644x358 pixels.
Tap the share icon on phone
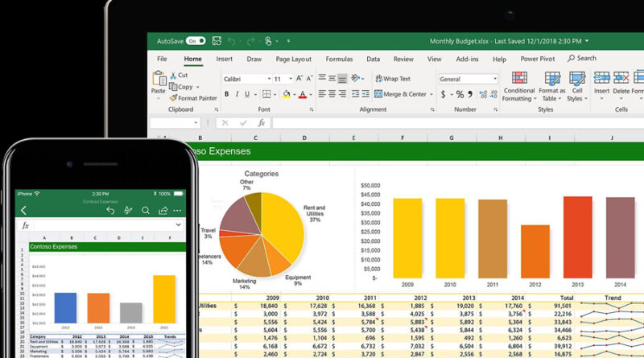(163, 210)
